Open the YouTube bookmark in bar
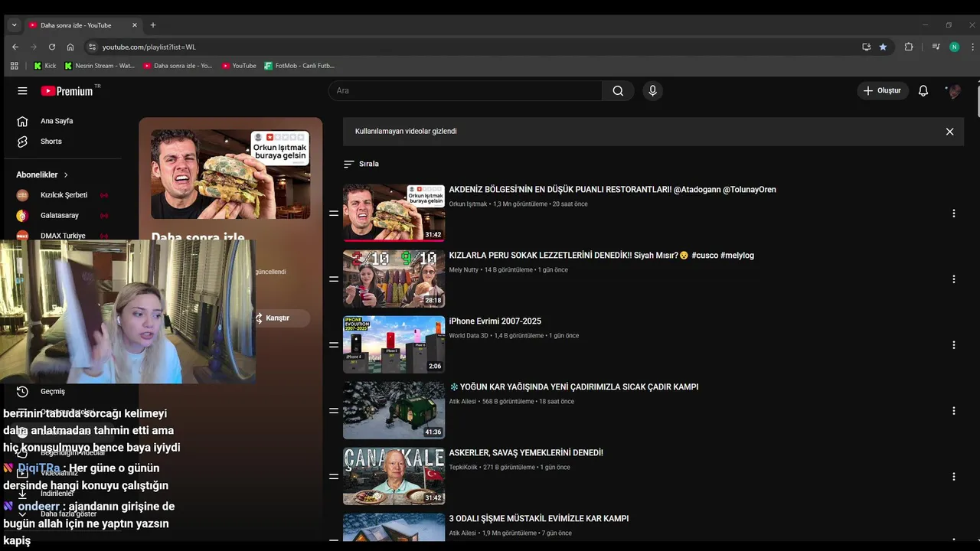This screenshot has width=980, height=551. point(239,66)
